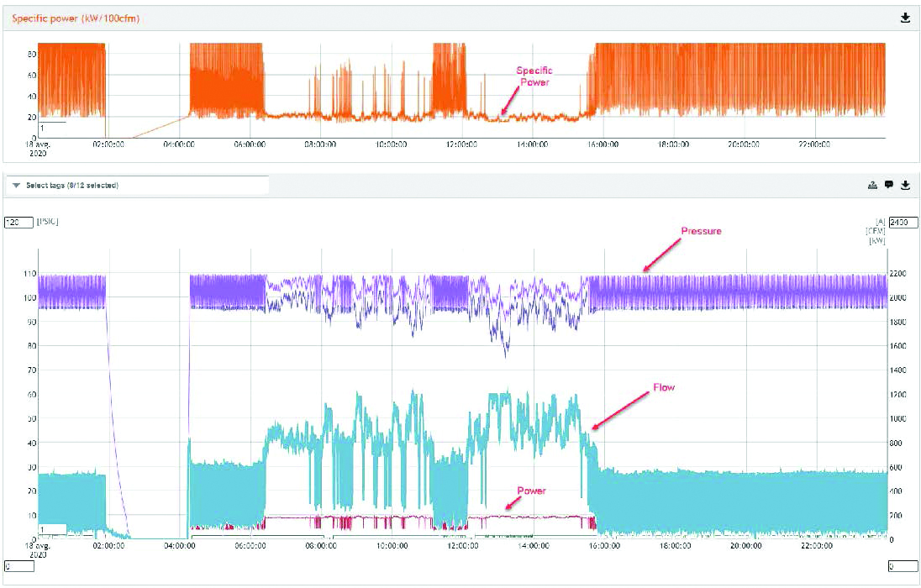Edit the left axis minimum field

pyautogui.click(x=18, y=566)
